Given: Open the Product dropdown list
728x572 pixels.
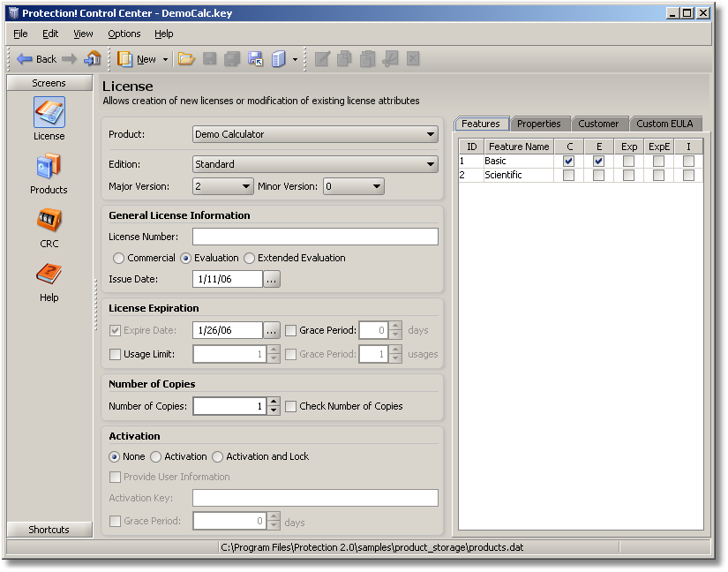Looking at the screenshot, I should point(432,134).
